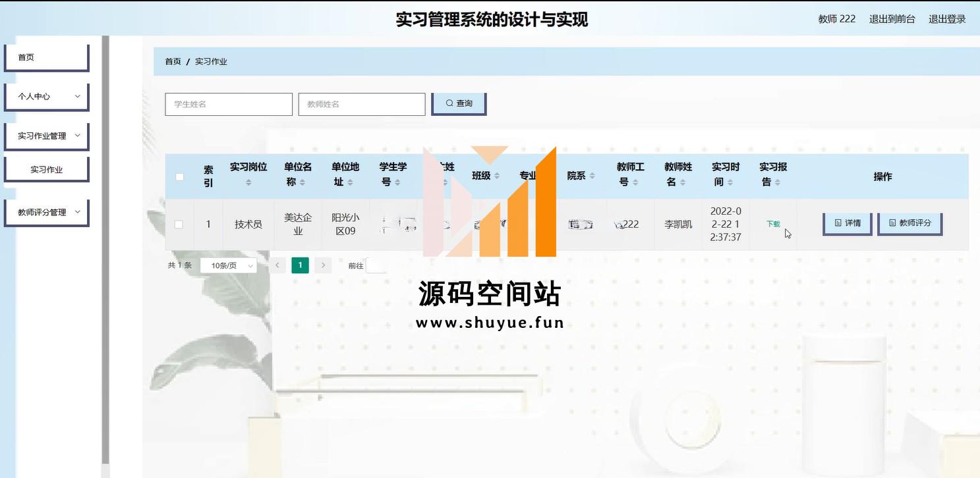The width and height of the screenshot is (980, 478).
Task: Open the 10条/页 page size dropdown
Action: pos(228,265)
